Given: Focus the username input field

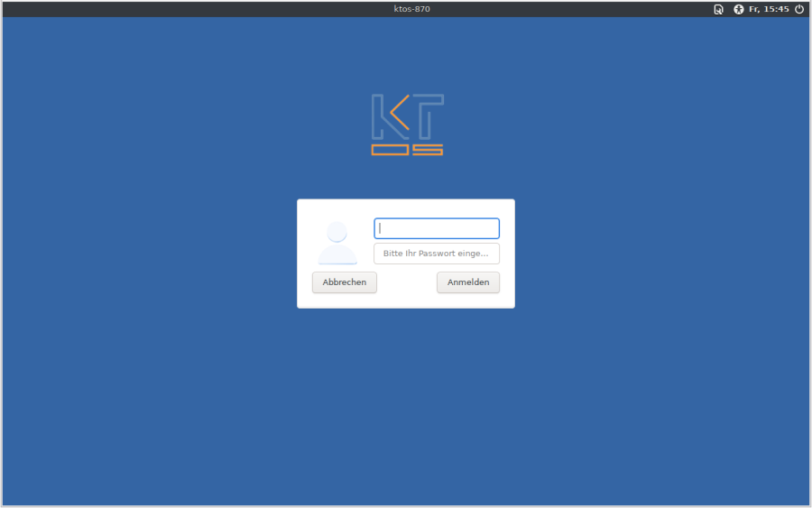Looking at the screenshot, I should pyautogui.click(x=437, y=228).
